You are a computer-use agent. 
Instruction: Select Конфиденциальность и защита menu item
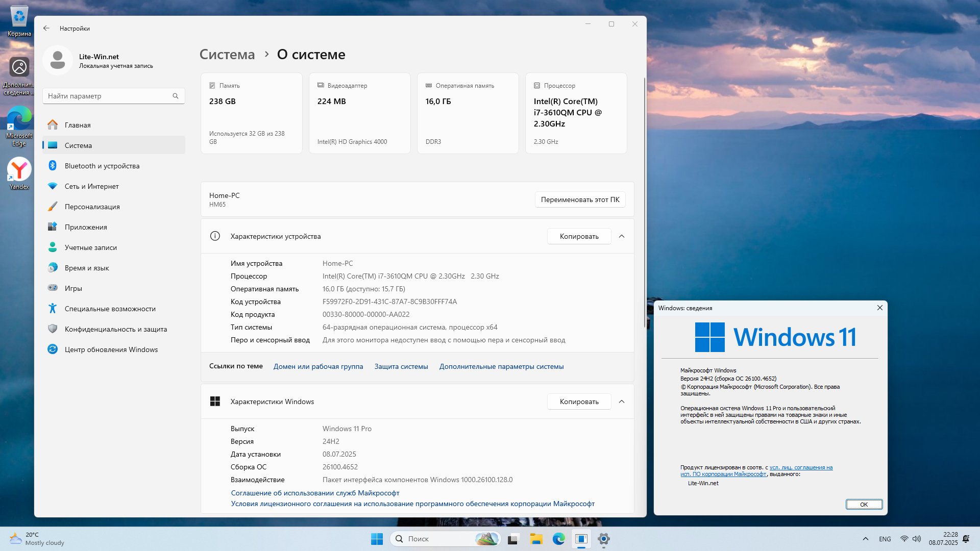point(116,329)
